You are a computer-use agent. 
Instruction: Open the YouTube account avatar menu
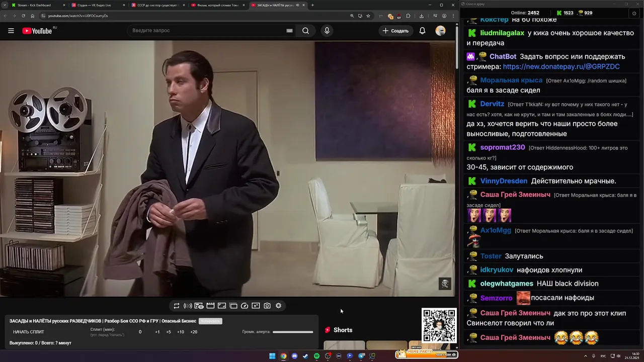440,31
